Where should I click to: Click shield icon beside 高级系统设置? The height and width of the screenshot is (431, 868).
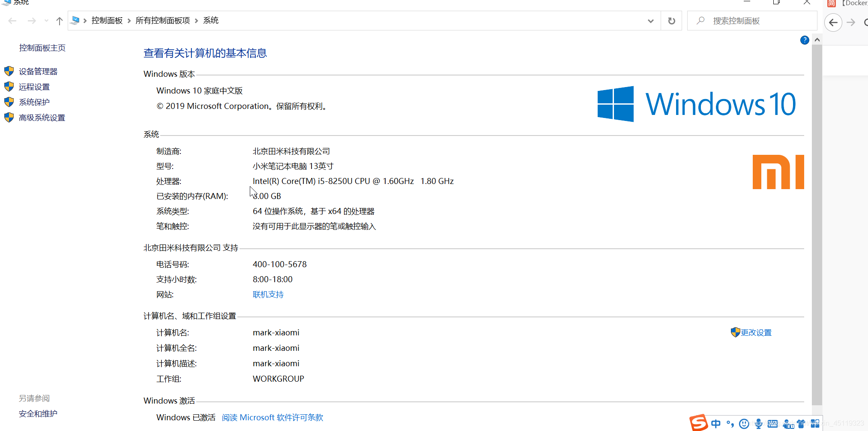[x=9, y=118]
